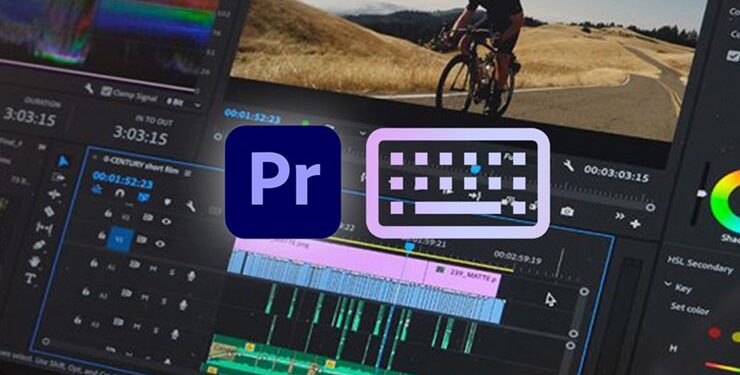Open the sequence tab panel menu
Screen dimensions: 740x375
(x=187, y=173)
